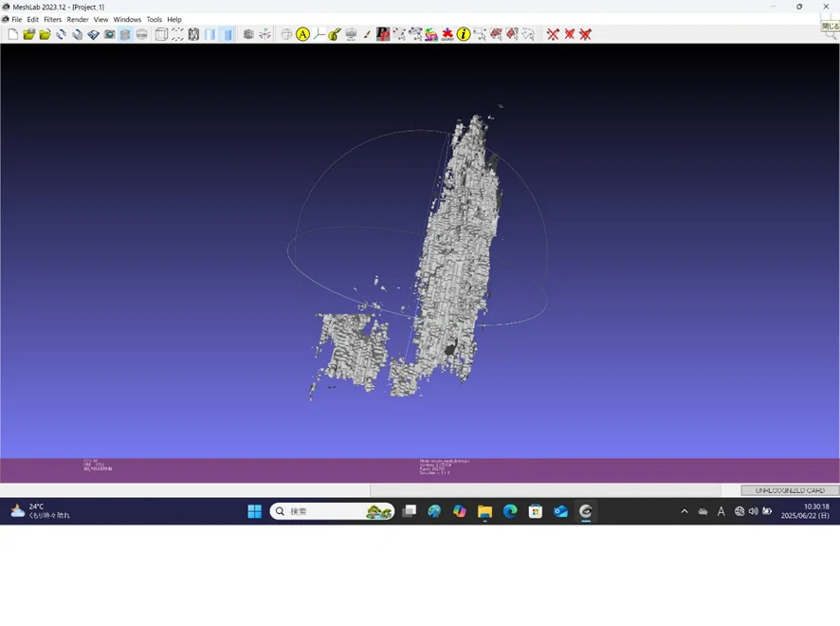Import a mesh file
Viewport: 840px width, 626px height.
coord(45,34)
